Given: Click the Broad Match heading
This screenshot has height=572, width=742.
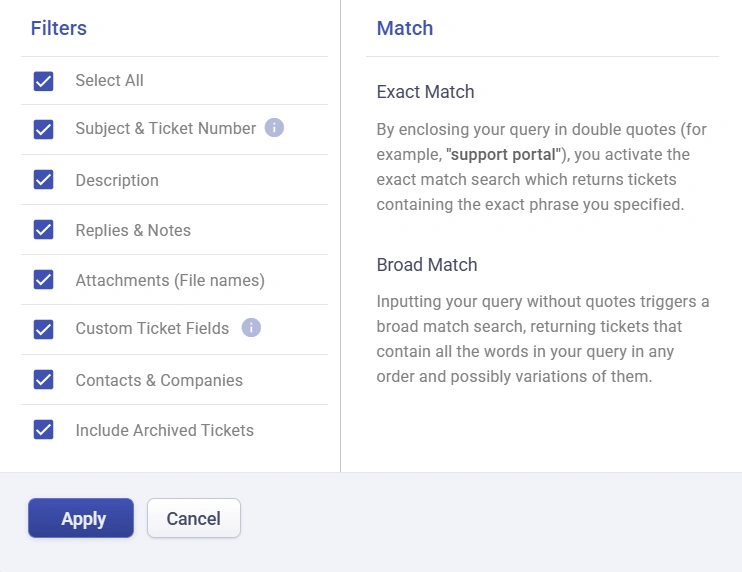Looking at the screenshot, I should point(427,264).
